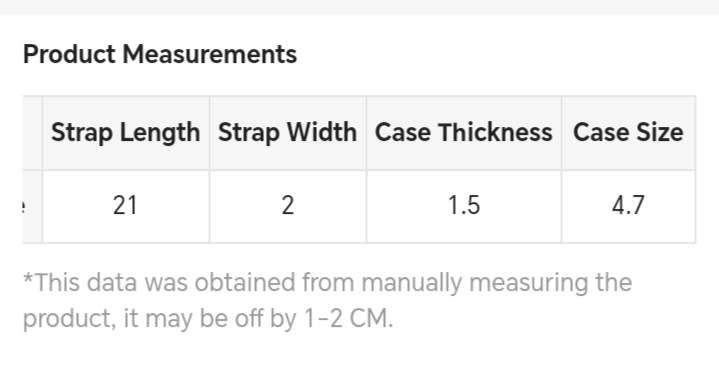Click the word 'Thickness' in the table header
Viewport: 719px width, 379px height.
coord(495,132)
